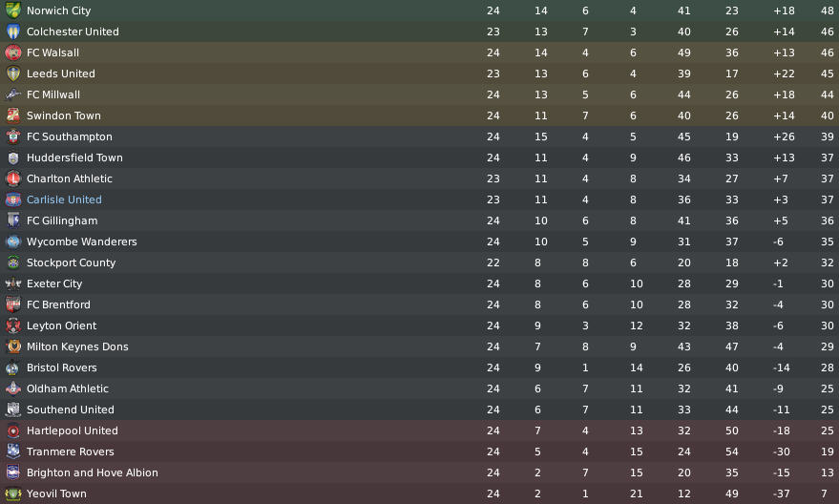Click the Norwich City club crest
The width and height of the screenshot is (839, 504).
(12, 10)
